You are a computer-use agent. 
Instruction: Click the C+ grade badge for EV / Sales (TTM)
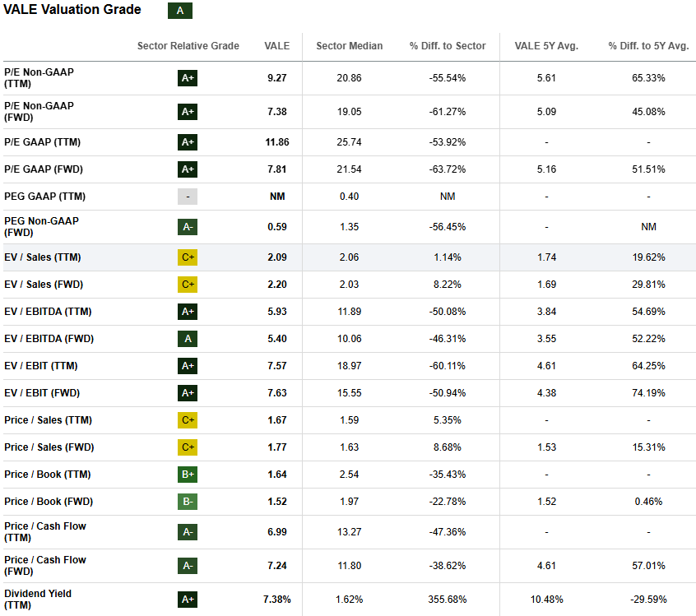[188, 257]
